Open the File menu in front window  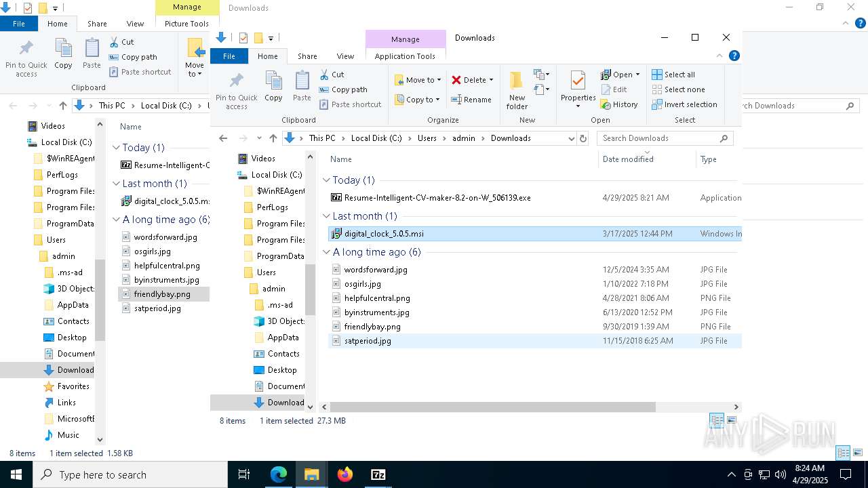coord(229,56)
